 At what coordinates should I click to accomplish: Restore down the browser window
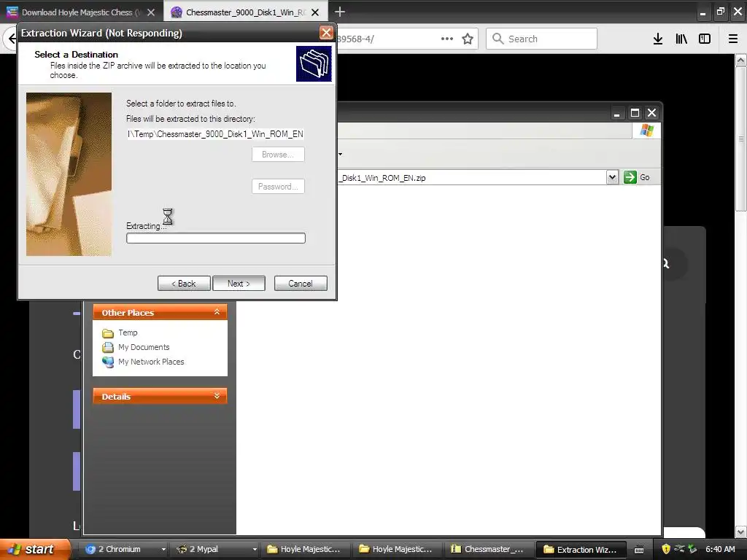pos(720,12)
